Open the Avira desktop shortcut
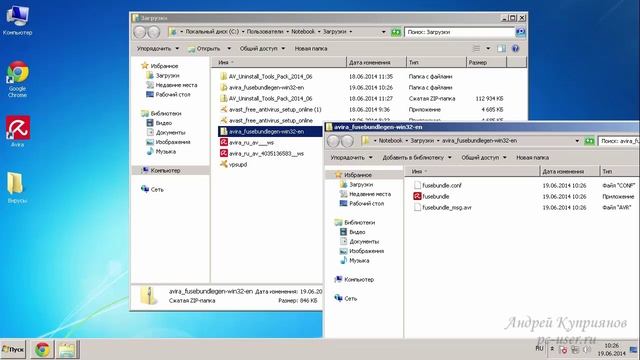Screen dimensions: 640x360 click(x=17, y=131)
